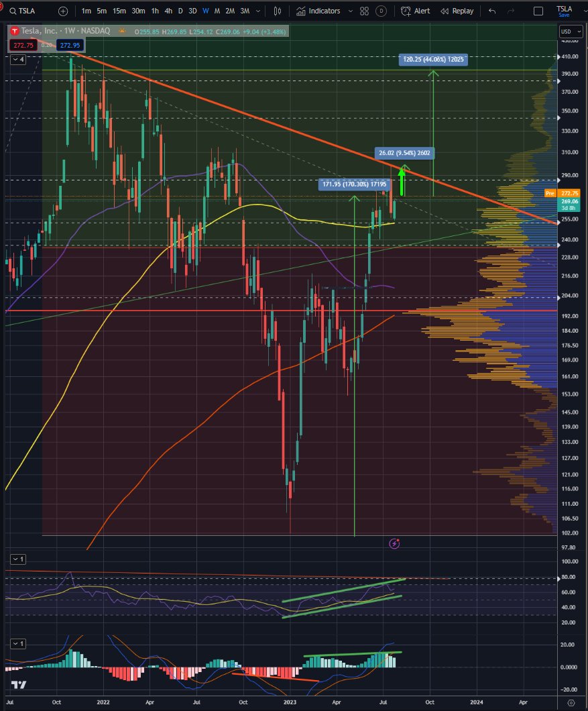Image resolution: width=588 pixels, height=711 pixels.
Task: Click the 2023 time axis label
Action: click(x=290, y=702)
